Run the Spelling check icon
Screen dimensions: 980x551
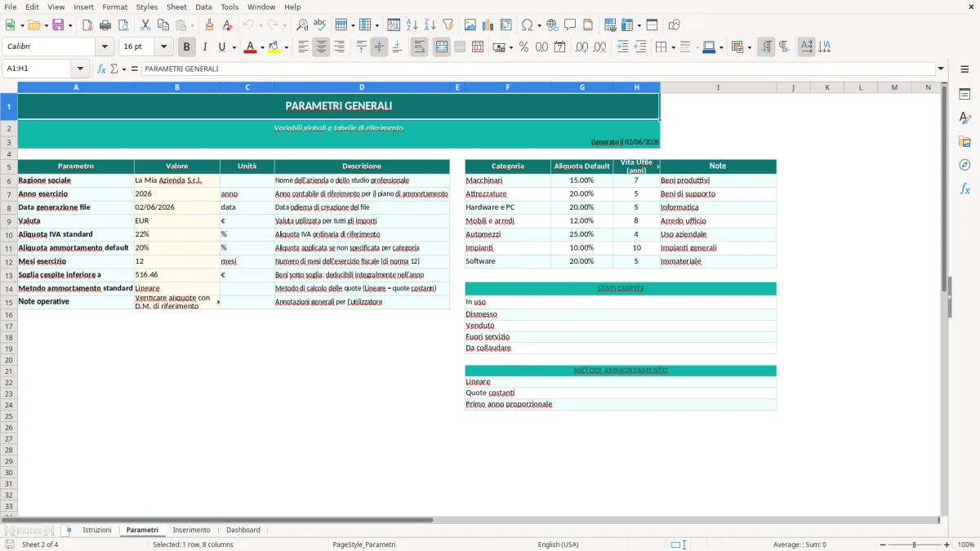tap(320, 25)
